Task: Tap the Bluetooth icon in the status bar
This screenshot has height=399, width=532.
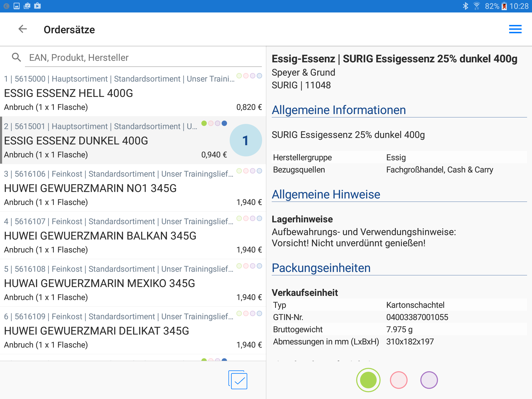Action: [x=465, y=6]
